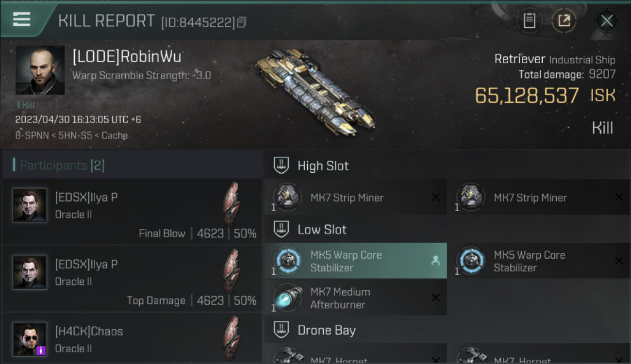Select Ilya P Final Blow entry
631x364 pixels.
point(132,212)
